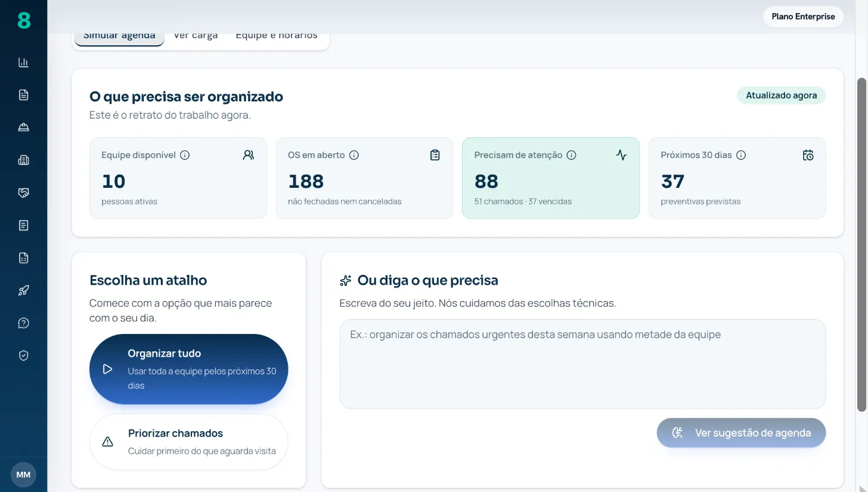
Task: Show info tooltip for OS em aberto
Action: [354, 155]
